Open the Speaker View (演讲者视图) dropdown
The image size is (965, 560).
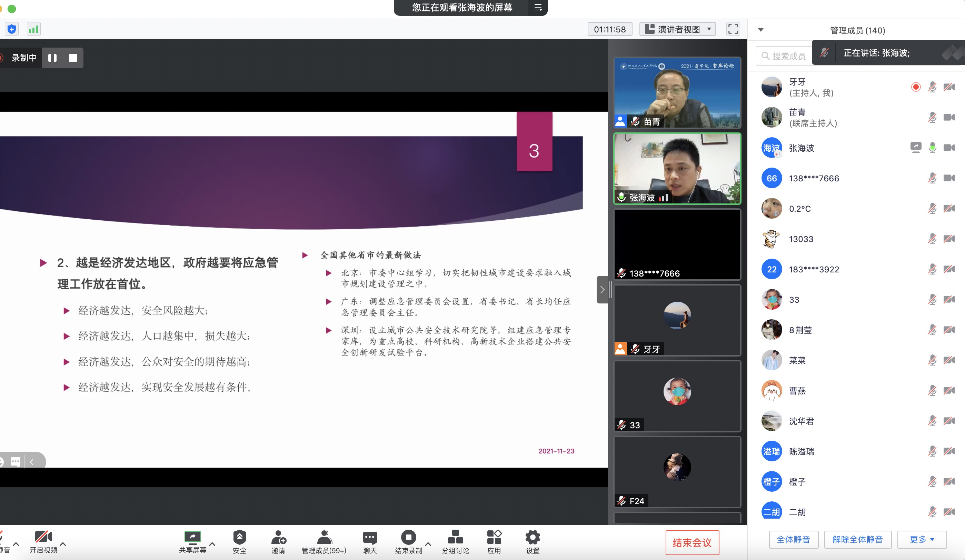click(677, 29)
